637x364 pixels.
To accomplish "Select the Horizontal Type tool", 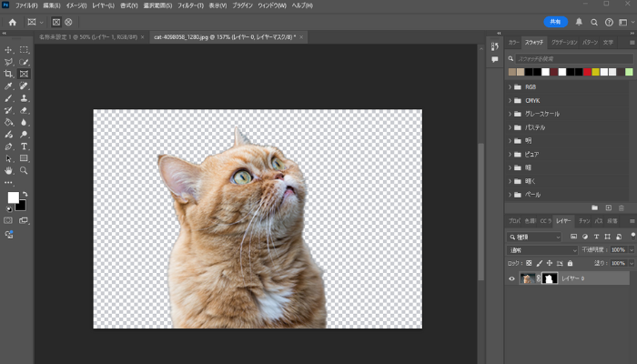I will (24, 147).
